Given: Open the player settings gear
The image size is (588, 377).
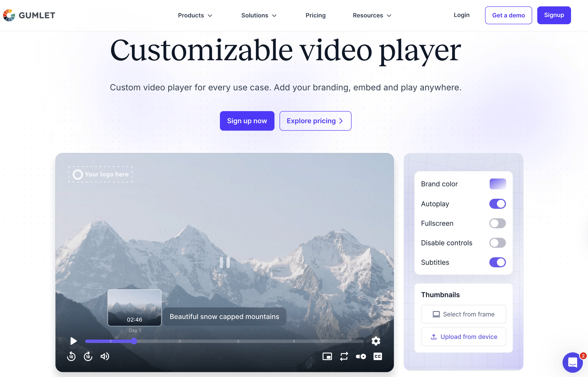Looking at the screenshot, I should click(376, 341).
